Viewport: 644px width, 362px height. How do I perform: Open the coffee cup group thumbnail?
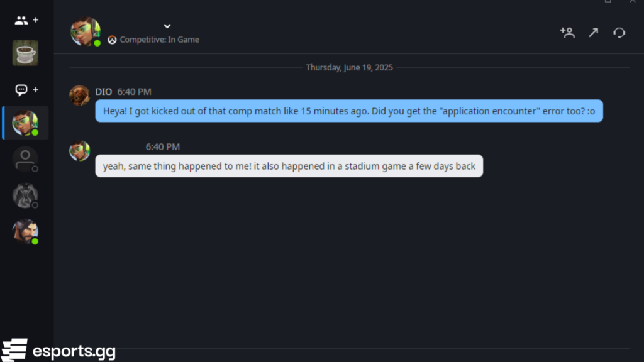pos(25,53)
